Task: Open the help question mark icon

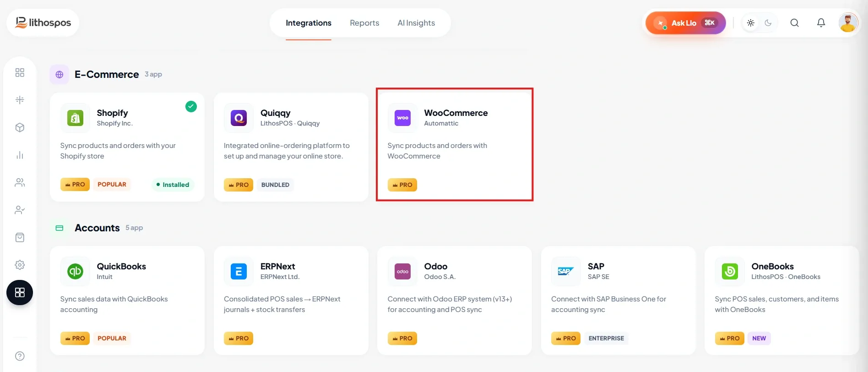Action: coord(20,356)
